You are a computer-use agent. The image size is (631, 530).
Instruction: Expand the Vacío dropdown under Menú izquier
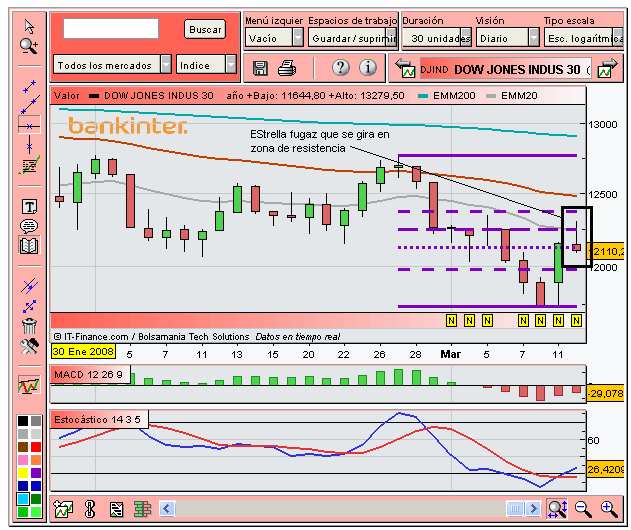click(274, 38)
